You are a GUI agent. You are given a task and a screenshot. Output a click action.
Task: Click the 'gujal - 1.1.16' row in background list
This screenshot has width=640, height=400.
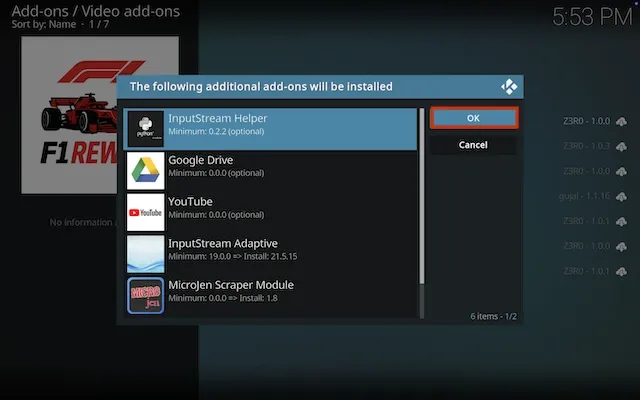point(593,196)
